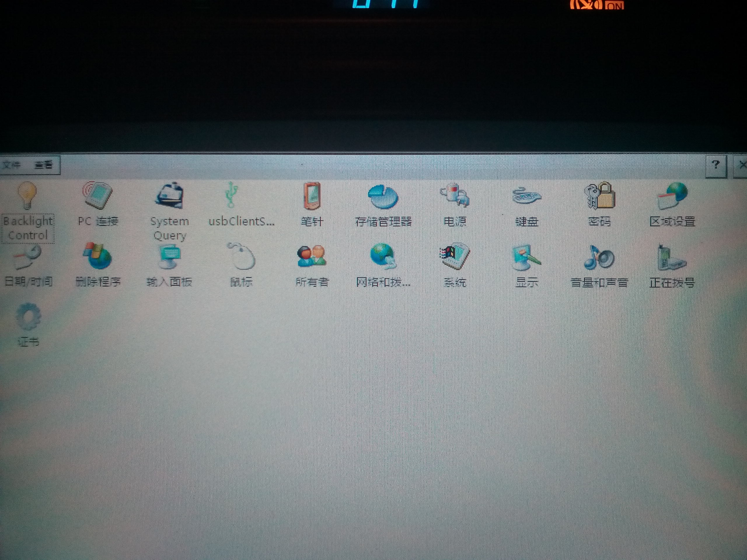Click the question mark help button

(716, 165)
